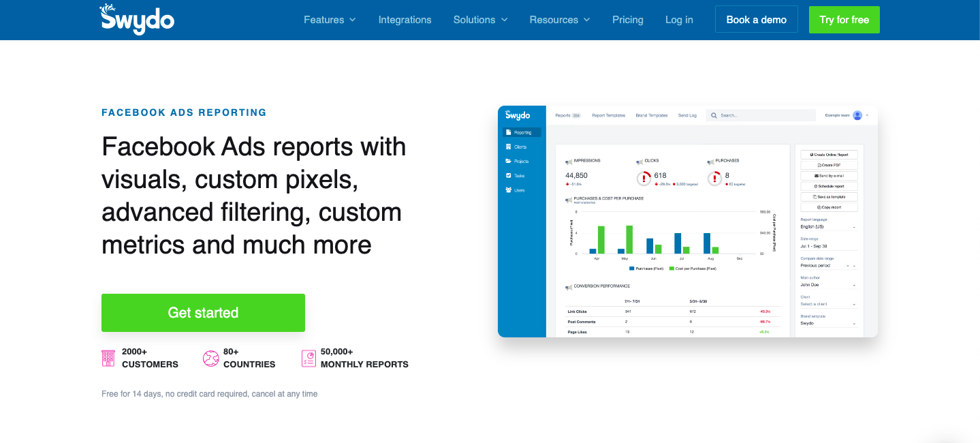The width and height of the screenshot is (980, 443).
Task: Expand the Example team account chevron
Action: [x=867, y=115]
